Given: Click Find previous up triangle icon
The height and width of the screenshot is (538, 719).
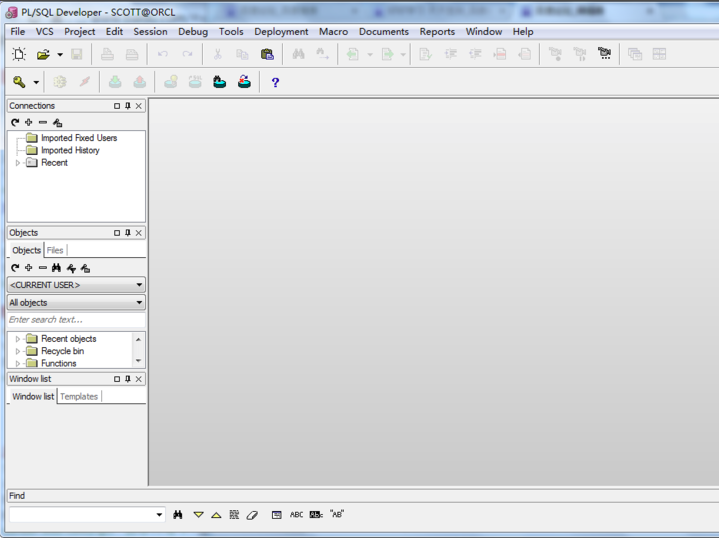Looking at the screenshot, I should [216, 515].
